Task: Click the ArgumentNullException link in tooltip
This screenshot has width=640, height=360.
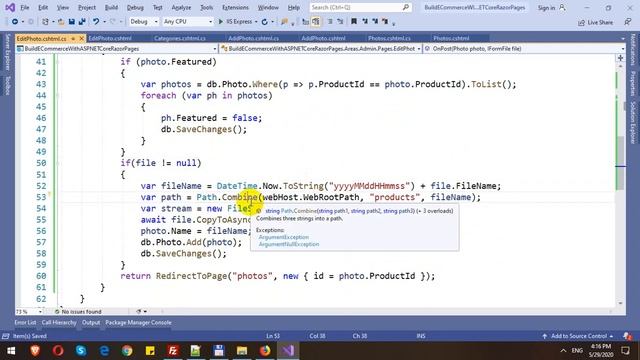Action: tap(289, 244)
